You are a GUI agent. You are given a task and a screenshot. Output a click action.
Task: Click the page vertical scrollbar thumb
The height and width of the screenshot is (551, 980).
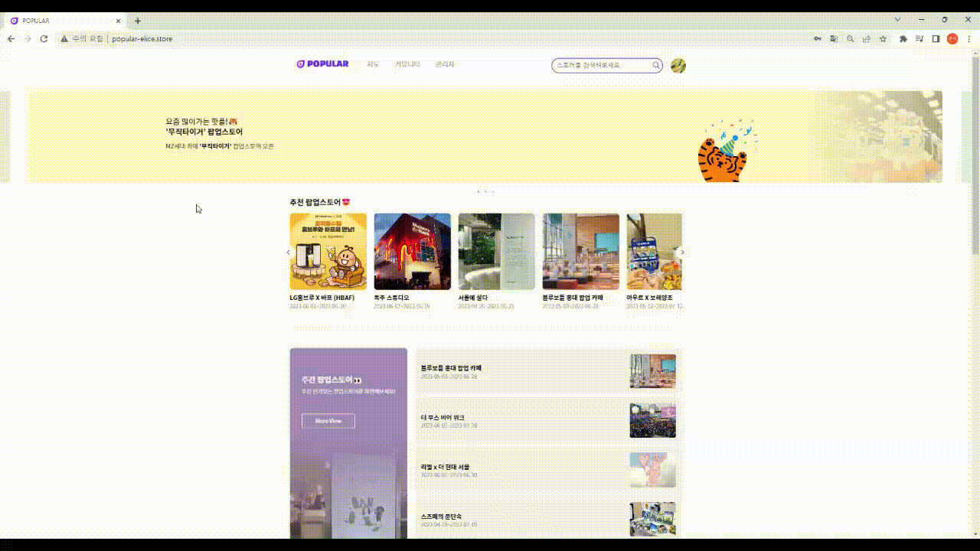click(975, 153)
